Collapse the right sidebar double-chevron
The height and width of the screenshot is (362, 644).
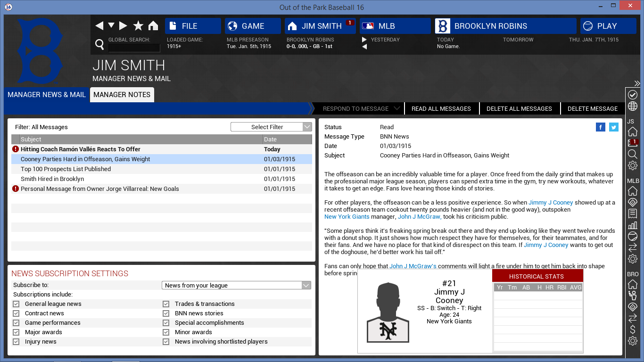[637, 83]
